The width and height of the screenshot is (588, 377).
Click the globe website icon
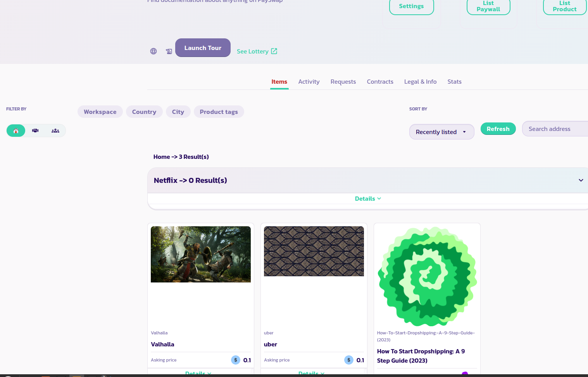(153, 51)
